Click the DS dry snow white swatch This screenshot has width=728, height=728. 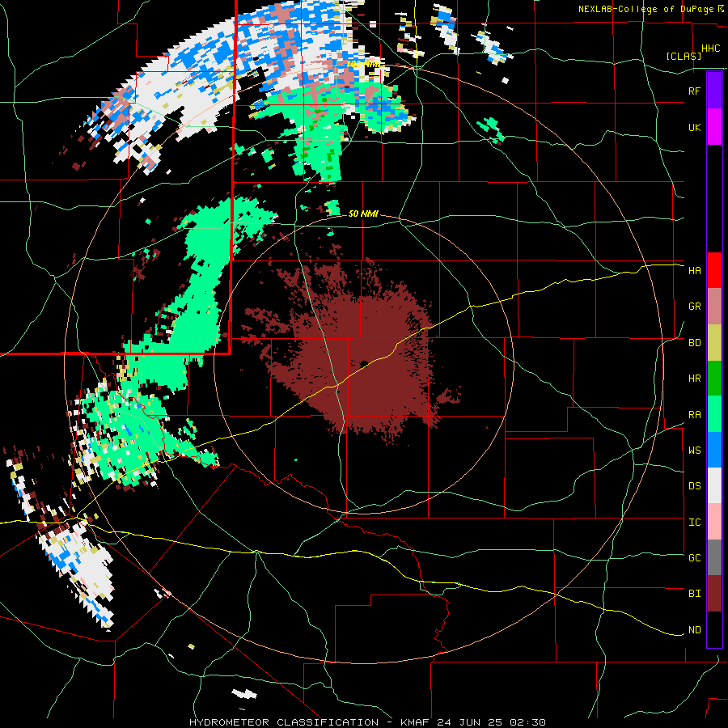click(x=714, y=485)
